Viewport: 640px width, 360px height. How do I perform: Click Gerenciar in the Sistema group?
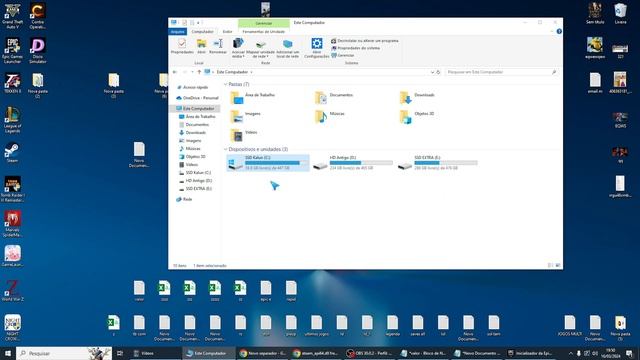coord(343,56)
